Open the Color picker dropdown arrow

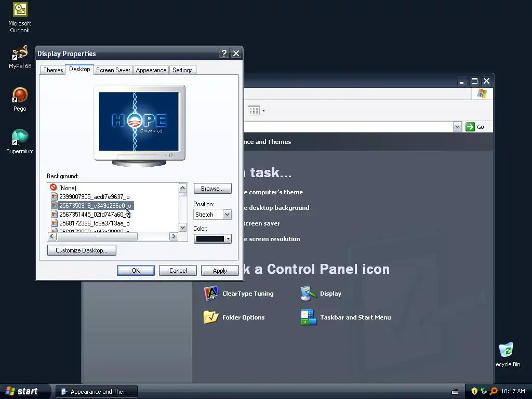tap(229, 239)
